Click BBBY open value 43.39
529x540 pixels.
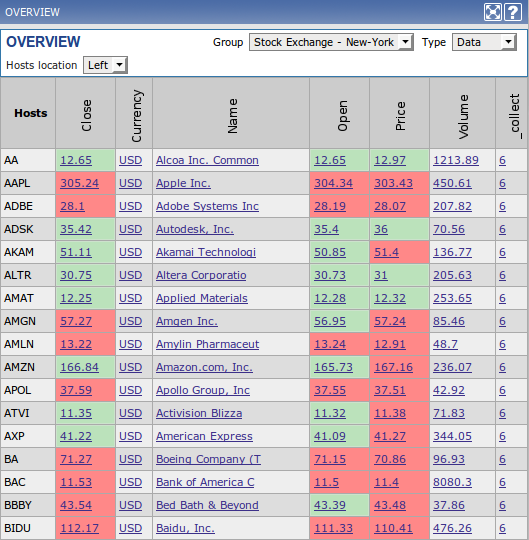pos(330,506)
